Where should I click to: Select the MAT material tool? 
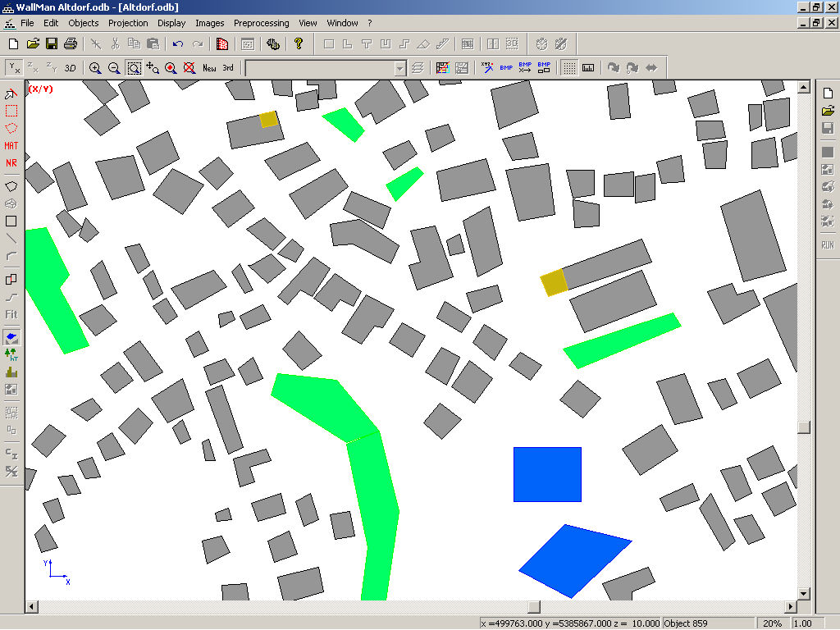coord(11,145)
